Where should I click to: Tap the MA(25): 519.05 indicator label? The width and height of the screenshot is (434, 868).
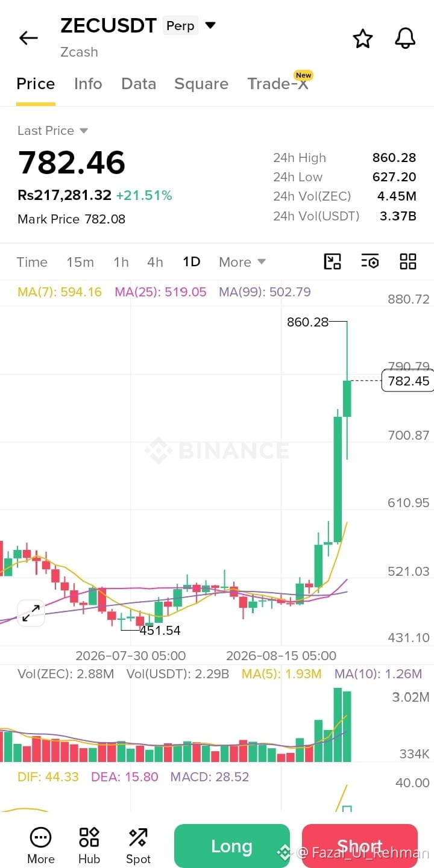point(161,292)
